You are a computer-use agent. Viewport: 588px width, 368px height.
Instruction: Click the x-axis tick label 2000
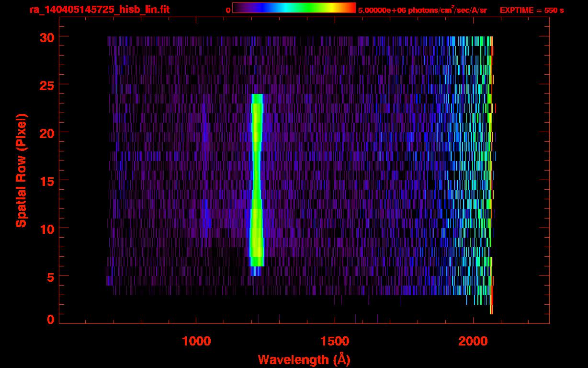[473, 341]
